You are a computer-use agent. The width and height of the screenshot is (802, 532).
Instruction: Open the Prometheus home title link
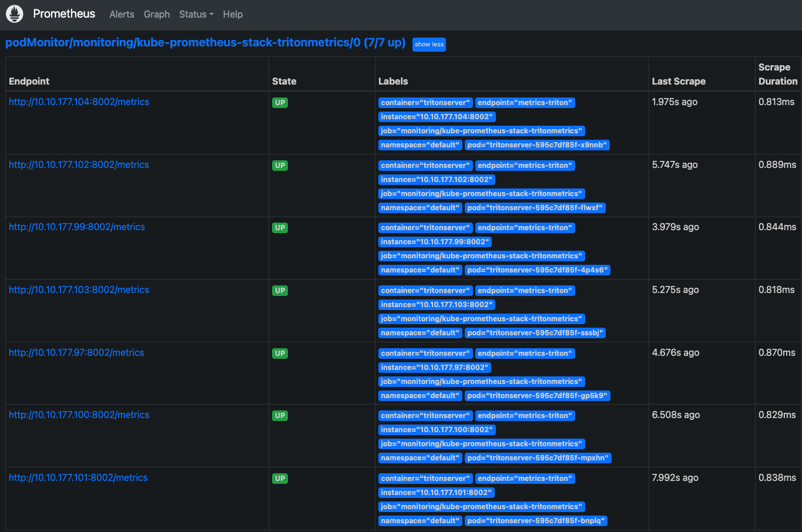point(64,14)
